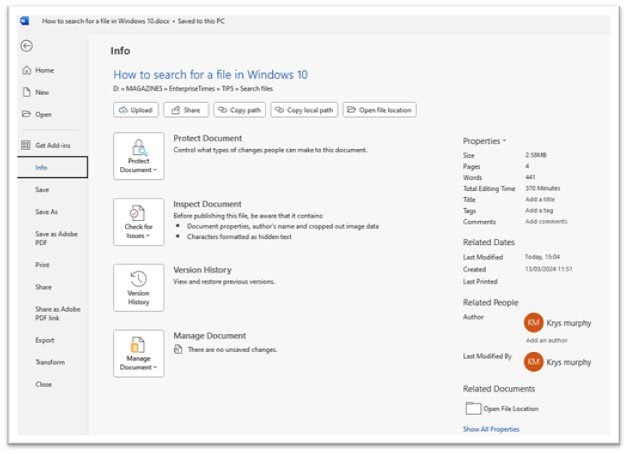Open the Protect Document dropdown button

(139, 156)
